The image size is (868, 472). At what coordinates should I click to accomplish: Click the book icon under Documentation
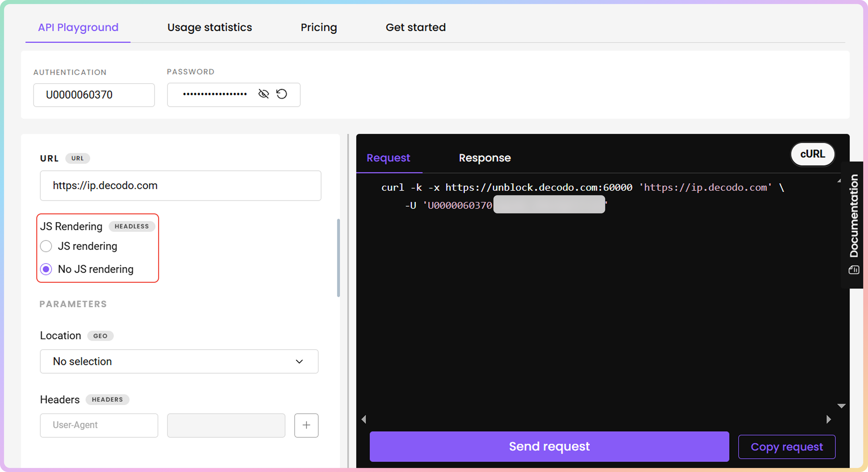click(854, 270)
